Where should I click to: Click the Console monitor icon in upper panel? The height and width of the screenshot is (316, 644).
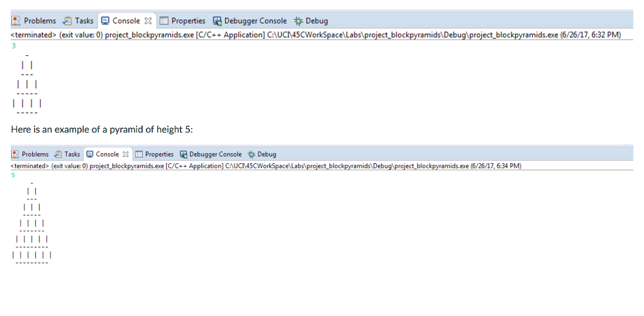tap(106, 21)
